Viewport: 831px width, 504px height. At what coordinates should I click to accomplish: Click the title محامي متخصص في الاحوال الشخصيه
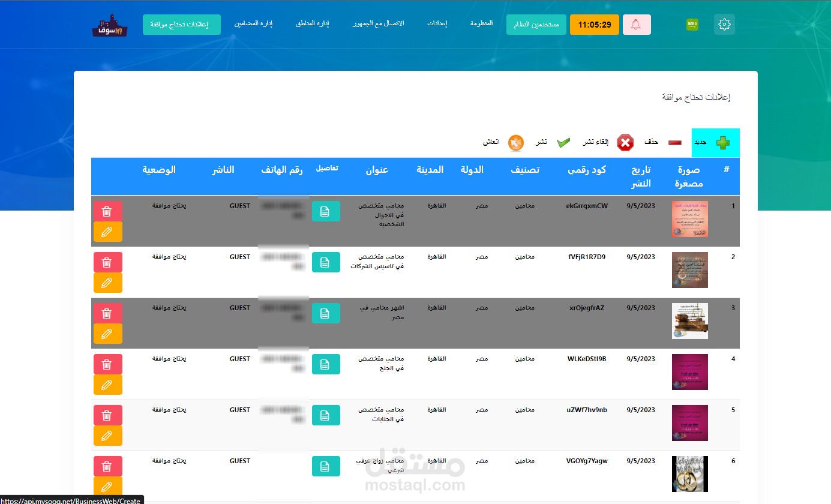coord(382,215)
